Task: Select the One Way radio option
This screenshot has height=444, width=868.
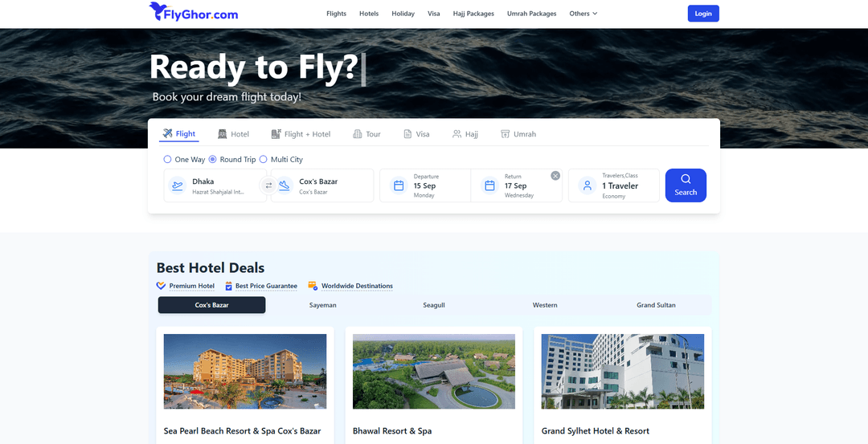Action: [x=167, y=159]
